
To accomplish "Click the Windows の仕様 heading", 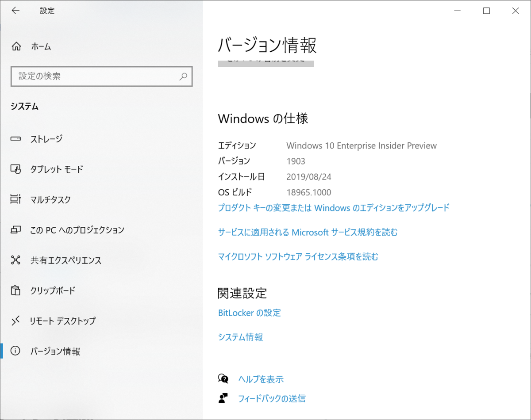I will click(263, 118).
